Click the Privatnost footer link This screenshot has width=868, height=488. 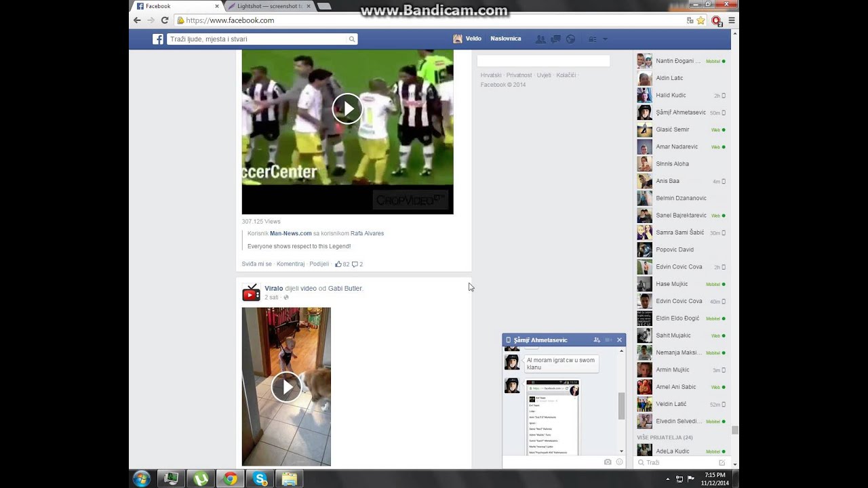pos(519,75)
